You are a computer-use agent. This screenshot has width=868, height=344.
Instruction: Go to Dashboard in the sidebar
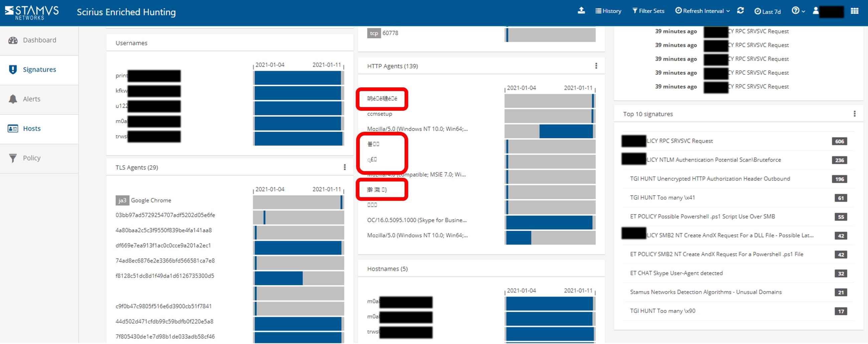point(39,40)
